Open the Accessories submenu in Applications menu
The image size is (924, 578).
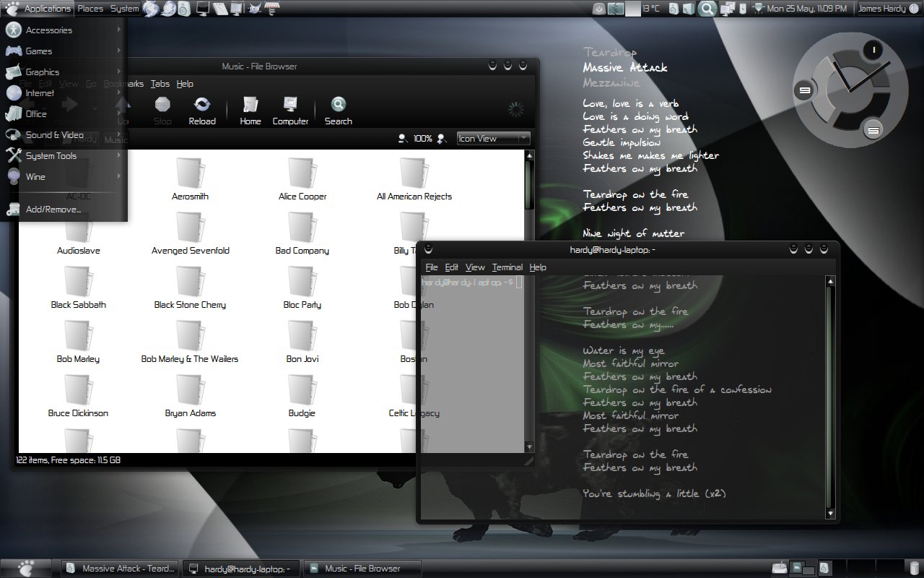click(x=64, y=30)
